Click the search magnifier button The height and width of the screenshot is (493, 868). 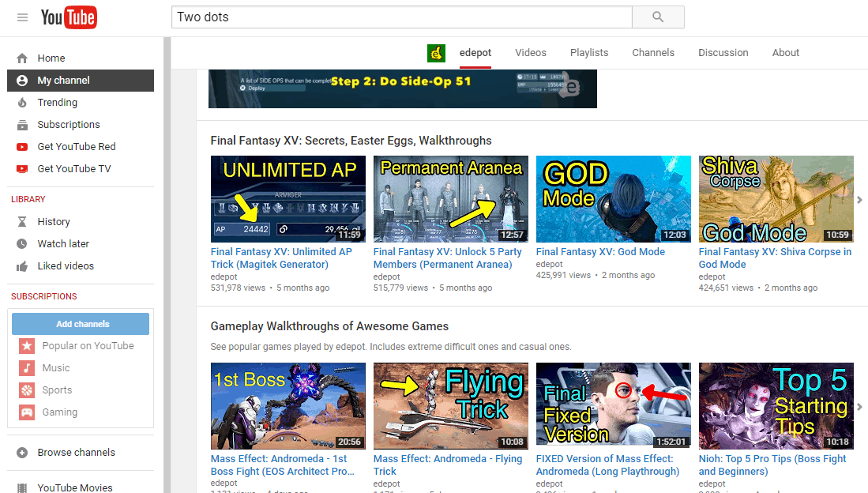click(x=658, y=17)
